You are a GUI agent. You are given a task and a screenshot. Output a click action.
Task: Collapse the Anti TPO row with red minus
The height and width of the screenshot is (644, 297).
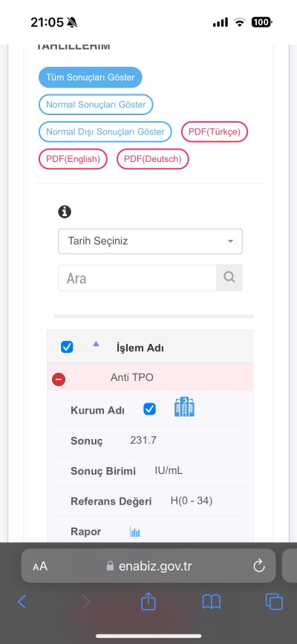tap(59, 379)
